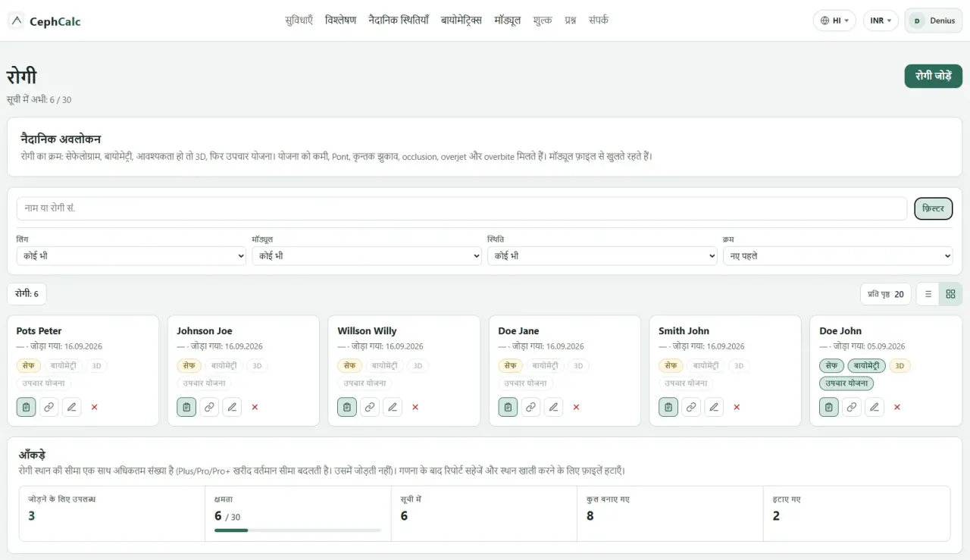Viewport: 970px width, 560px height.
Task: Open the मॉड्यूल filter dropdown
Action: click(x=367, y=256)
